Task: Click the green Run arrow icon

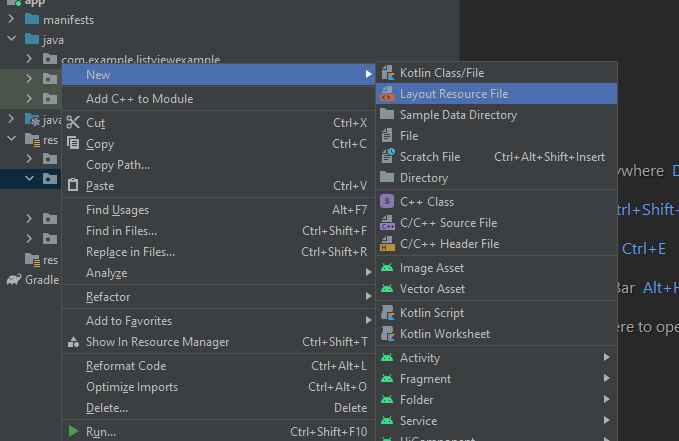Action: pyautogui.click(x=73, y=431)
